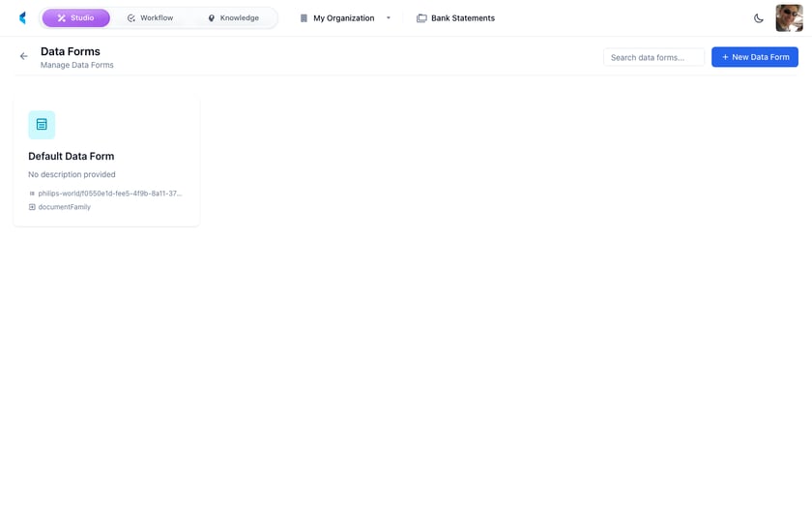This screenshot has height=508, width=812.
Task: Click the small icon beside philips-world path
Action: [x=32, y=194]
